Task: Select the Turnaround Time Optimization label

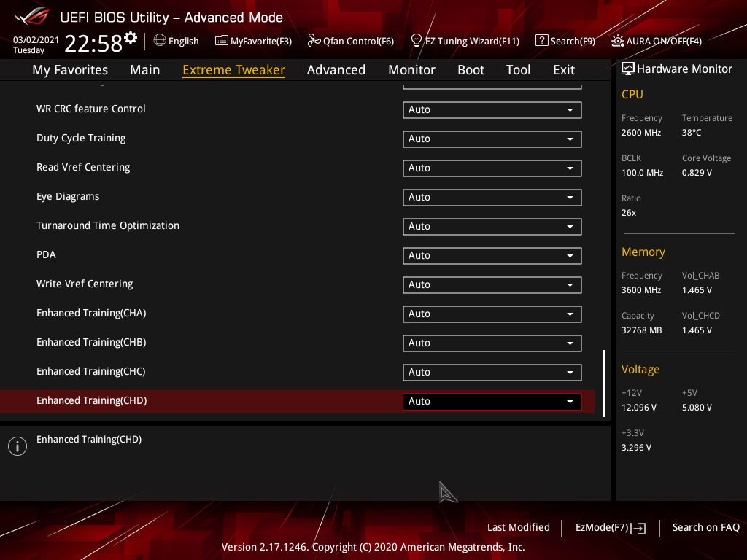Action: (108, 225)
